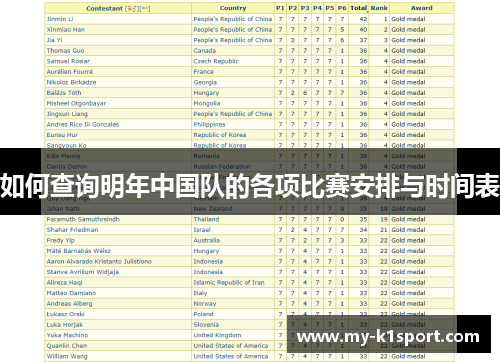Open contestant Jia Yi's profile
The image size is (500, 362).
click(x=54, y=40)
